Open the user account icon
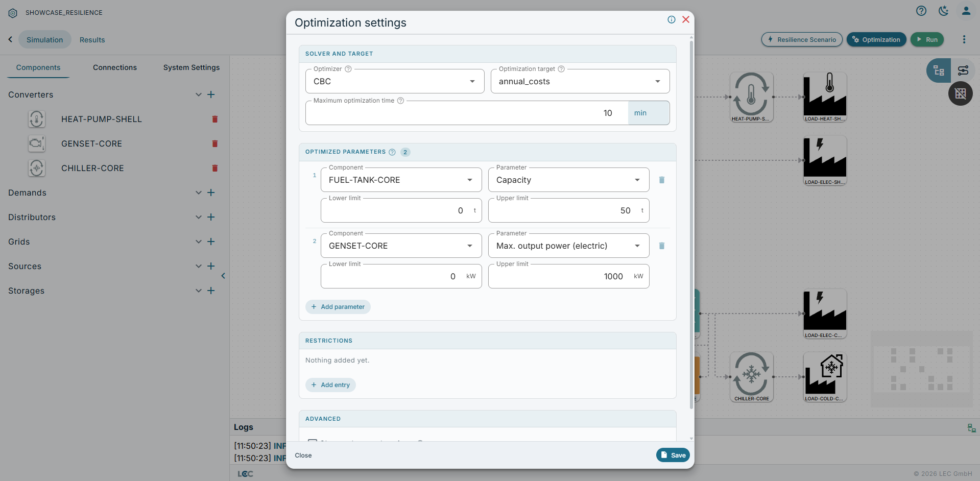 click(966, 11)
